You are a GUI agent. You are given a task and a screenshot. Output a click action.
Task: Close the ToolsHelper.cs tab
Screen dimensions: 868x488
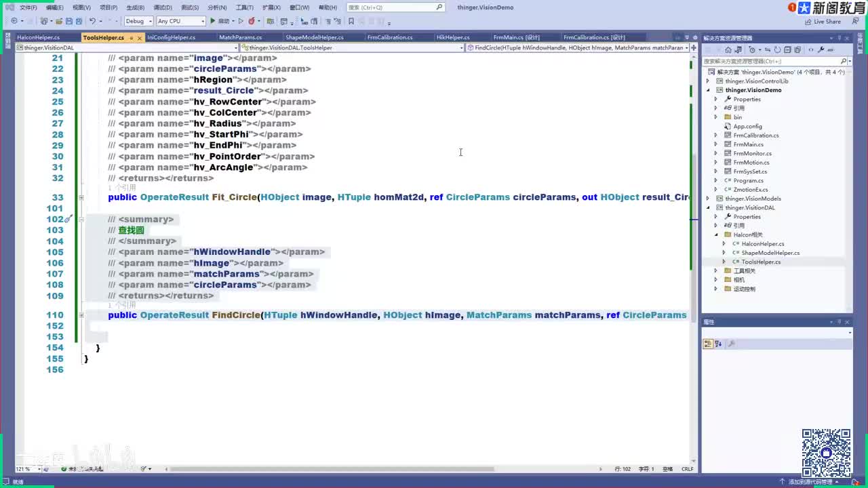(140, 38)
